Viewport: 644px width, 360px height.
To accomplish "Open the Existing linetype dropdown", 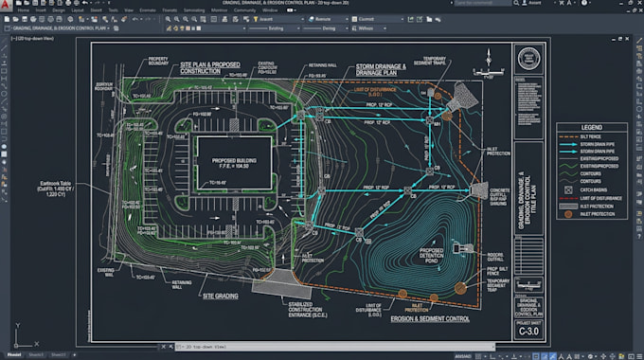I will 274,28.
